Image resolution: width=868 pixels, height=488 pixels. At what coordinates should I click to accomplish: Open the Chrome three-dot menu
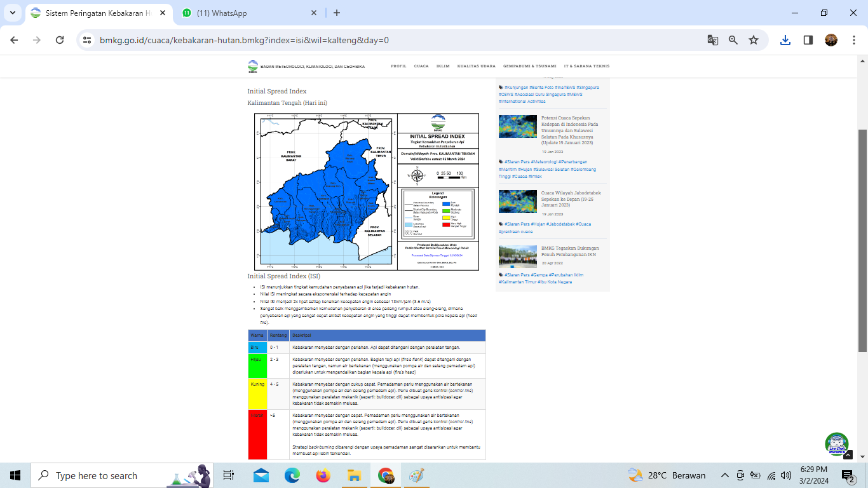point(853,40)
